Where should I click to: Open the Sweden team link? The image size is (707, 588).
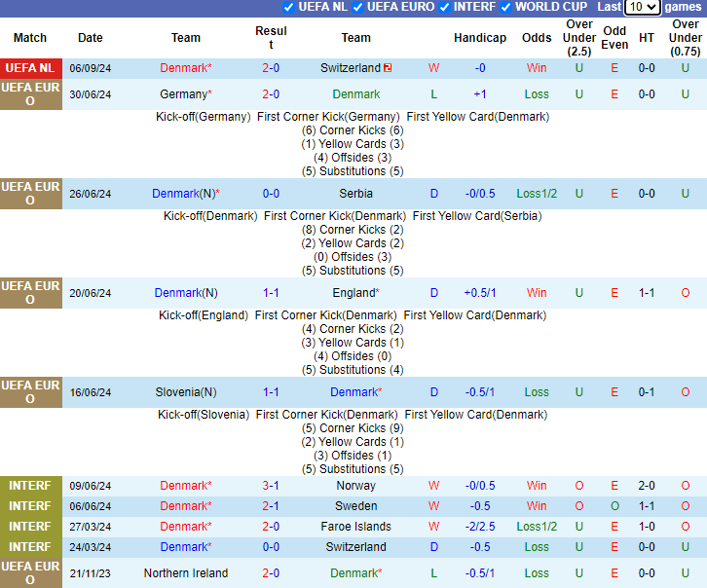(x=355, y=506)
